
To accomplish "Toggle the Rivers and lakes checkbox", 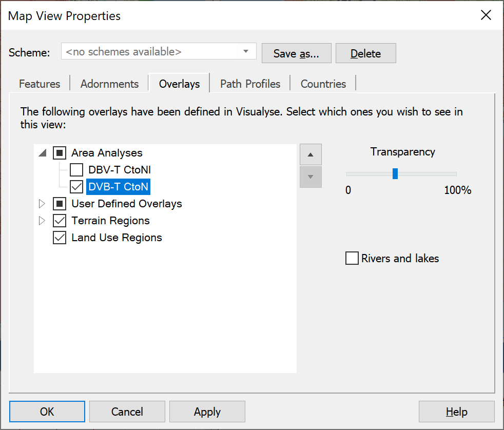I will click(352, 258).
